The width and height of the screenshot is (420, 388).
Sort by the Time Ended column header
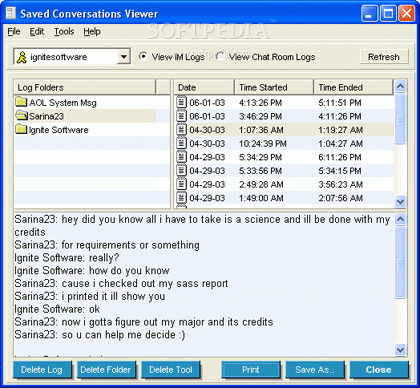[353, 87]
